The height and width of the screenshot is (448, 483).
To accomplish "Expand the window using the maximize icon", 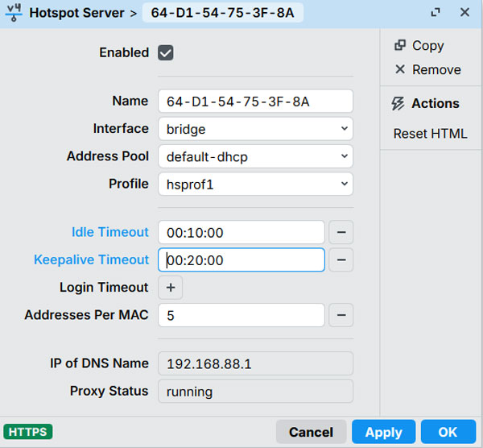I will click(436, 13).
